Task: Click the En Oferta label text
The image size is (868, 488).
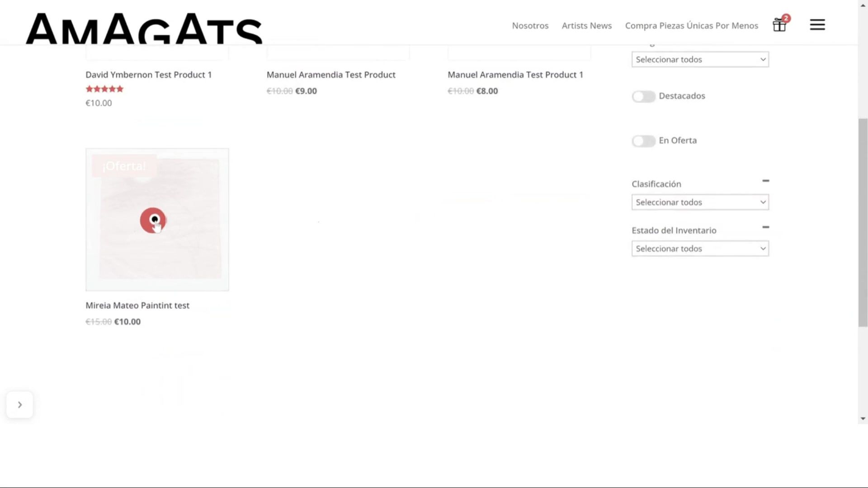Action: coord(678,141)
